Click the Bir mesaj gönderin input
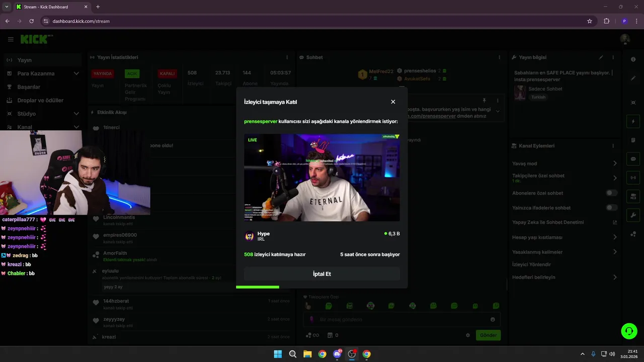The image size is (644, 362). point(401,319)
